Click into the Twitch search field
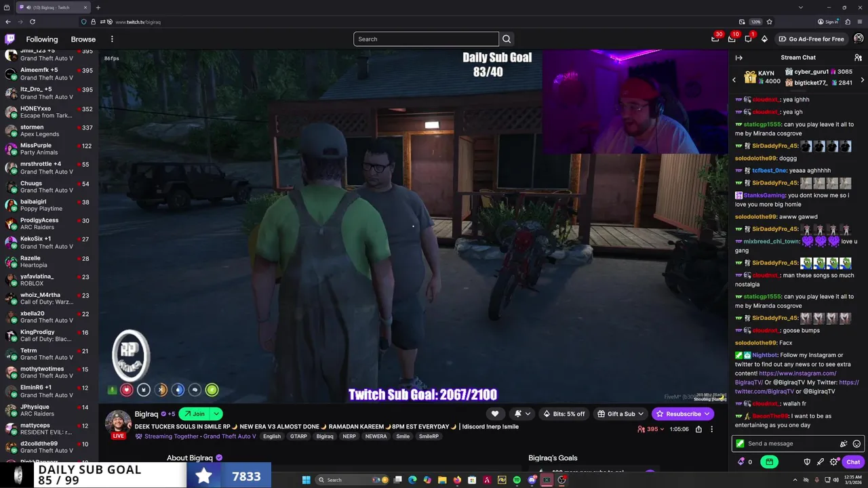This screenshot has height=488, width=868. (426, 39)
